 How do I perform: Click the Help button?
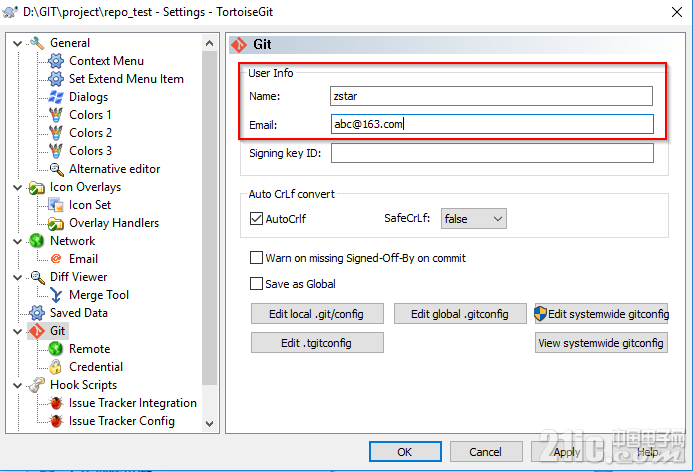(x=648, y=452)
